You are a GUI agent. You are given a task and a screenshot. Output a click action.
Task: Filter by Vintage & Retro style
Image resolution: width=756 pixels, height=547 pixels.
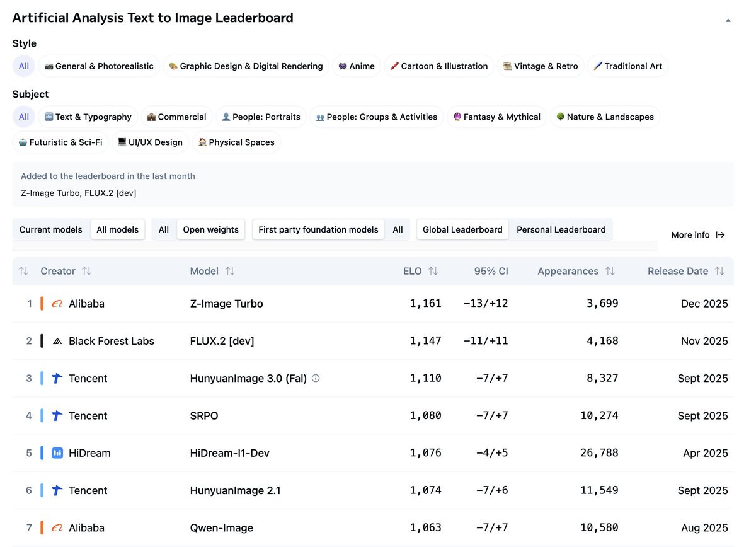coord(541,66)
